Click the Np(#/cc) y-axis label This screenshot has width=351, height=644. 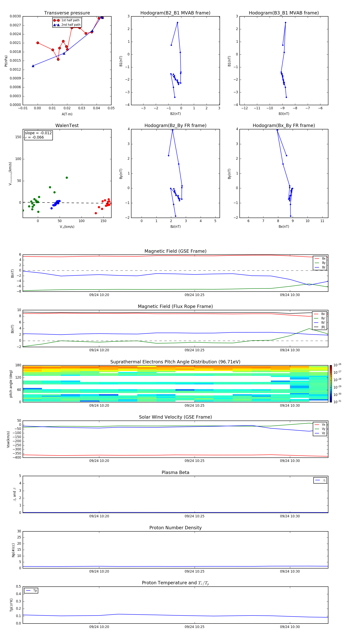point(13,550)
